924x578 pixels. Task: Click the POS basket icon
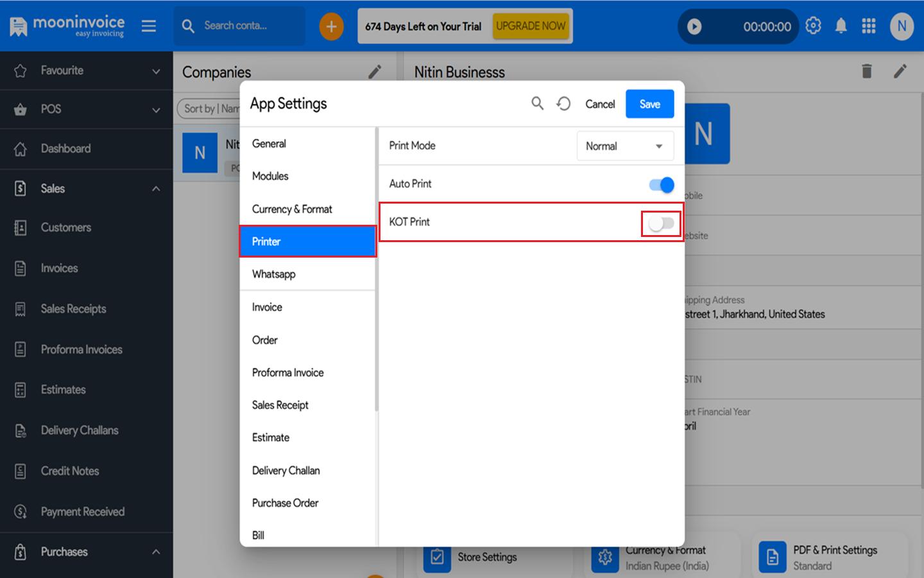pyautogui.click(x=21, y=109)
